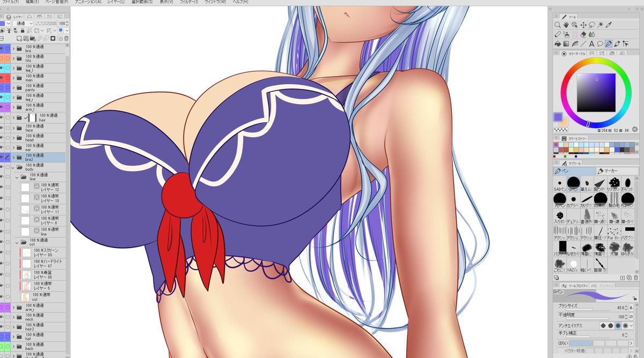Click the purple main color swatch
Viewport: 644px width, 358px height.
pos(557,116)
